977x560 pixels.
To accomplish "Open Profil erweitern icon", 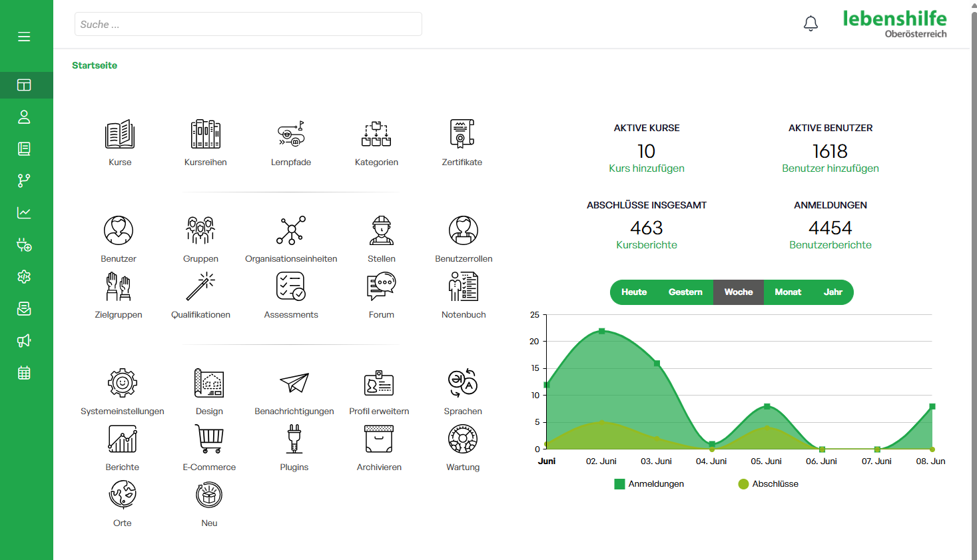I will [379, 383].
